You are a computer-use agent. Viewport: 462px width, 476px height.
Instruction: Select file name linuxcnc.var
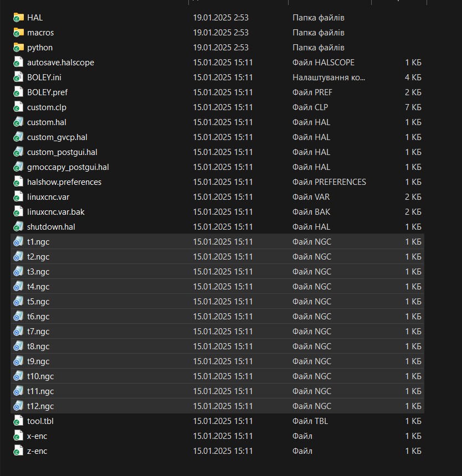[48, 197]
